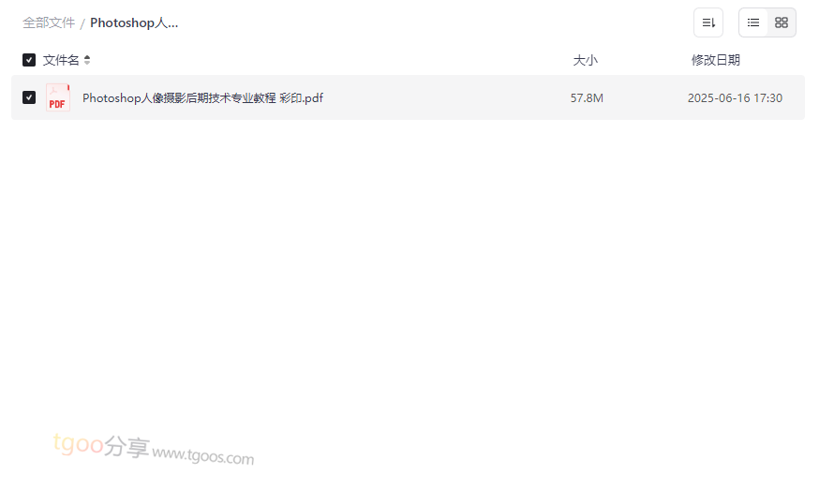Open Photoshop人像摄影后期技术专业教程 彩印.pdf
Image resolution: width=819 pixels, height=504 pixels.
point(202,97)
